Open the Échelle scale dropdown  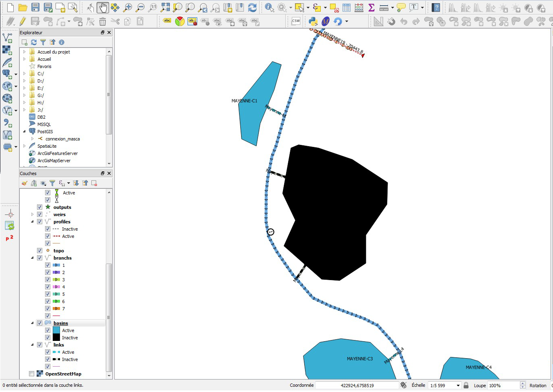point(458,386)
